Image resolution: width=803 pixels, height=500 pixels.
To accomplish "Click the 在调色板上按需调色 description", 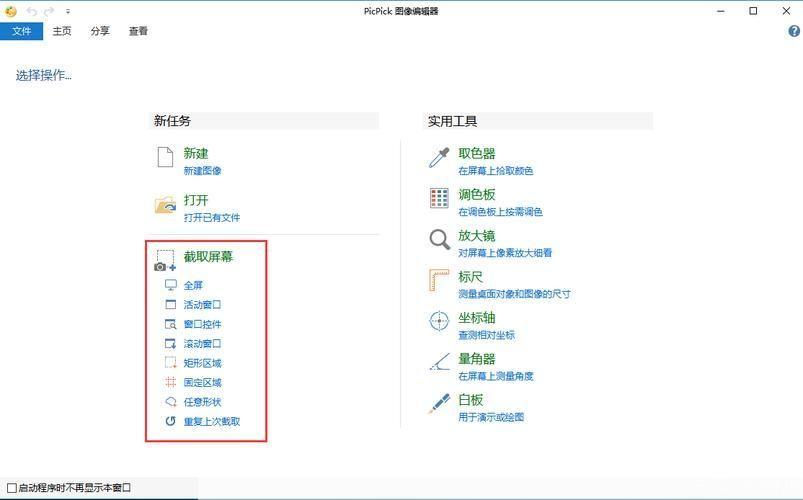I will (x=500, y=212).
